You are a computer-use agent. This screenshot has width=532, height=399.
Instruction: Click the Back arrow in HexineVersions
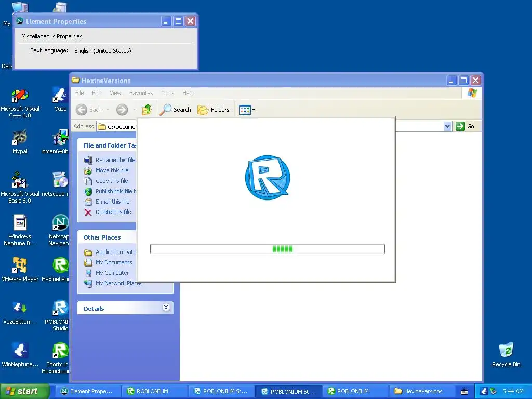pyautogui.click(x=88, y=110)
